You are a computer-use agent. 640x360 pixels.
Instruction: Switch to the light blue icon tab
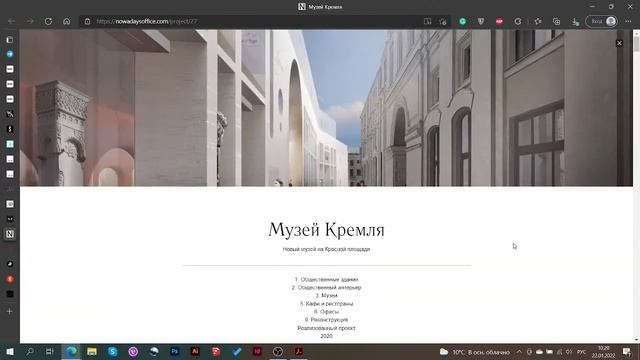10,144
